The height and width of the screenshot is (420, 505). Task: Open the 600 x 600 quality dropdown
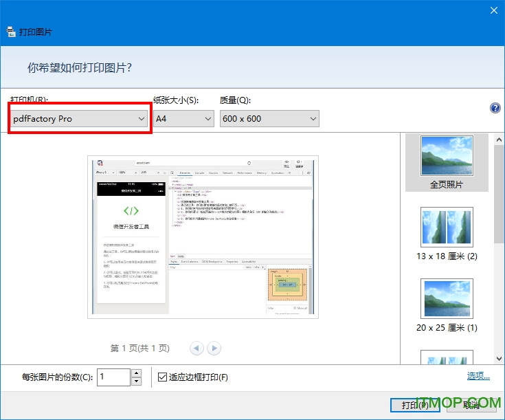(269, 119)
